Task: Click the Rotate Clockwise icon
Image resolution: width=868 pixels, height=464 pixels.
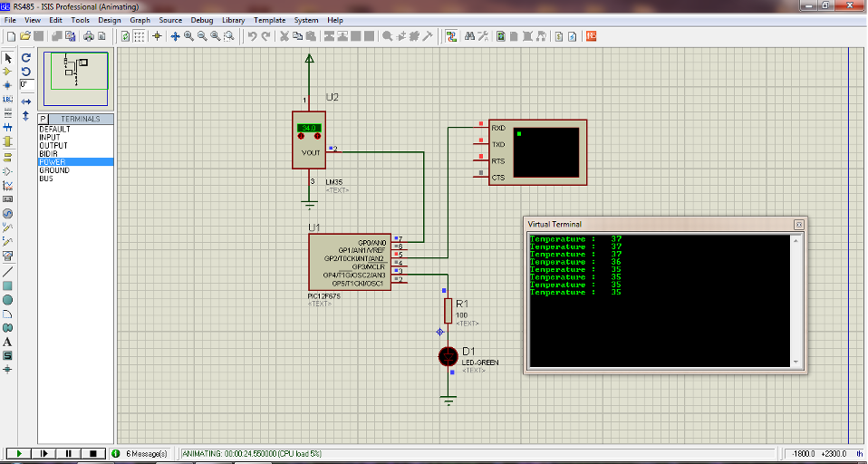Action: coord(26,58)
